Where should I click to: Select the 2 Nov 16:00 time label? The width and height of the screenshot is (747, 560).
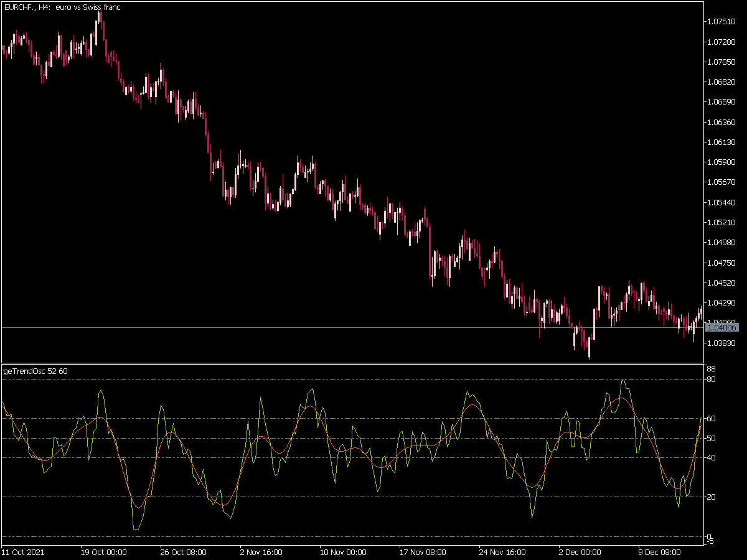tap(261, 552)
